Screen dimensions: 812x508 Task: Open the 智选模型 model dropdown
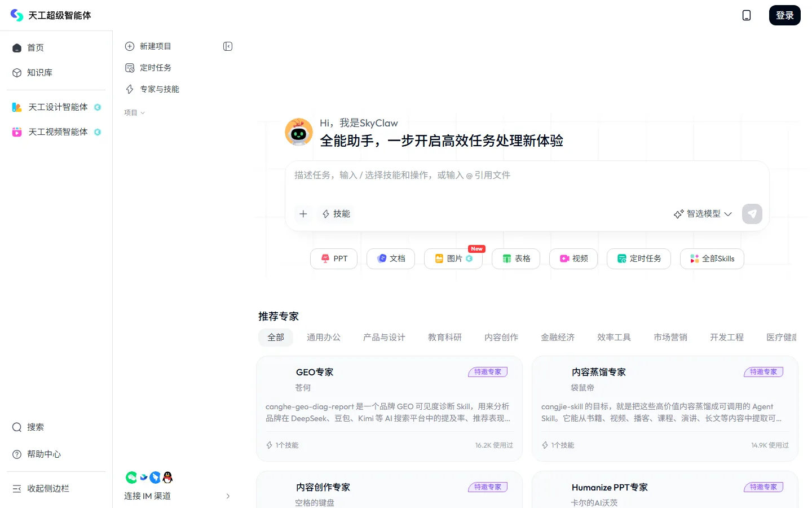703,214
